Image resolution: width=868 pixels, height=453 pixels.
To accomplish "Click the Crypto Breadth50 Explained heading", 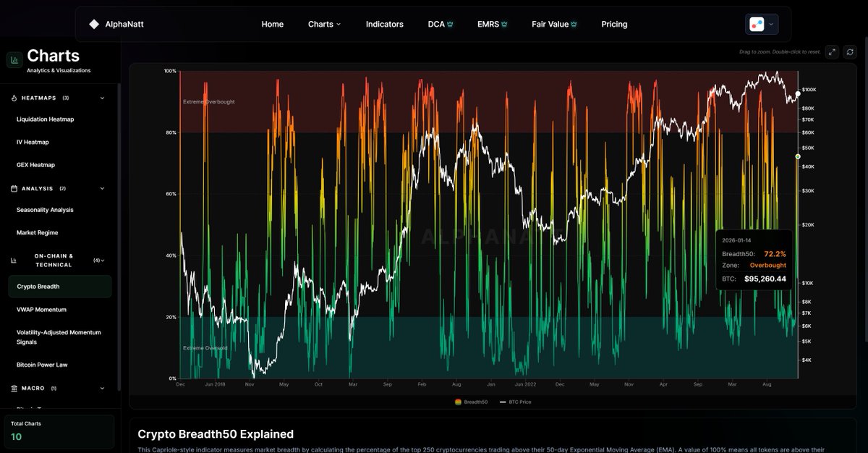I will pyautogui.click(x=216, y=434).
